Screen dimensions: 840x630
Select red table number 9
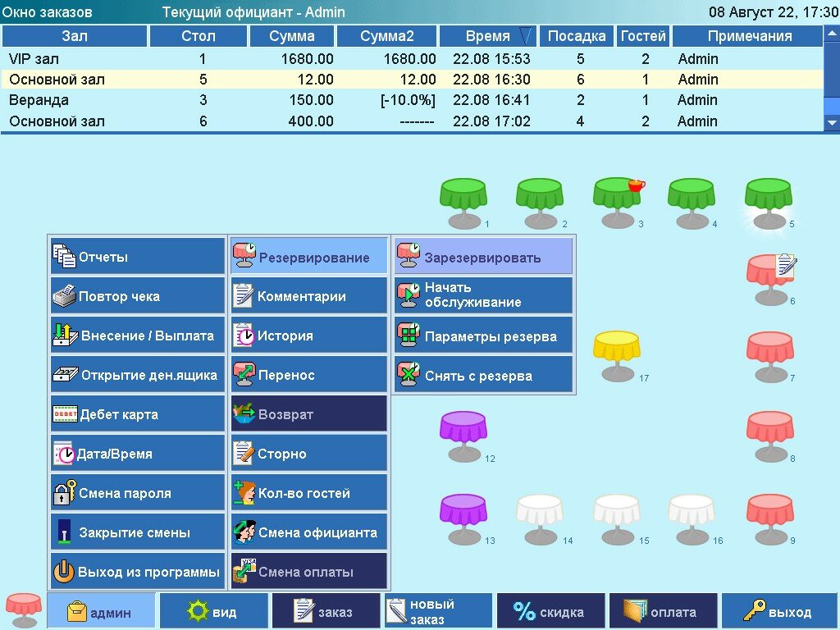tap(770, 519)
